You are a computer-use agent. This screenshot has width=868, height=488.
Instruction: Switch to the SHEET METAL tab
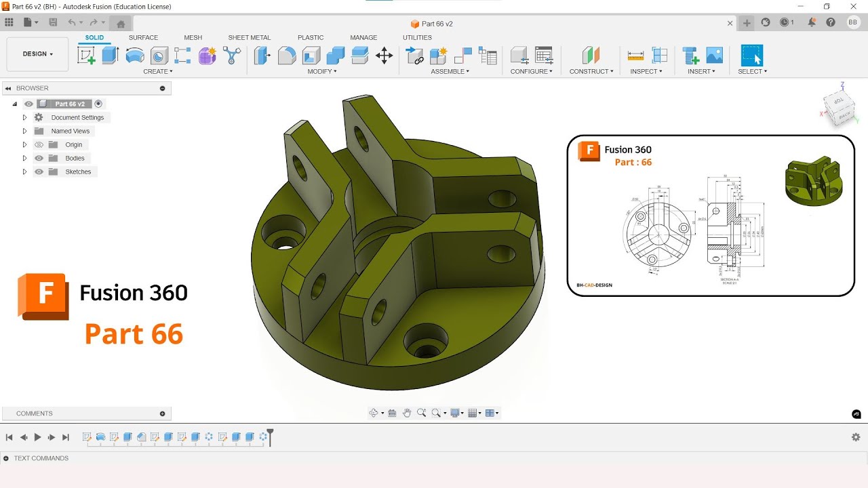249,38
